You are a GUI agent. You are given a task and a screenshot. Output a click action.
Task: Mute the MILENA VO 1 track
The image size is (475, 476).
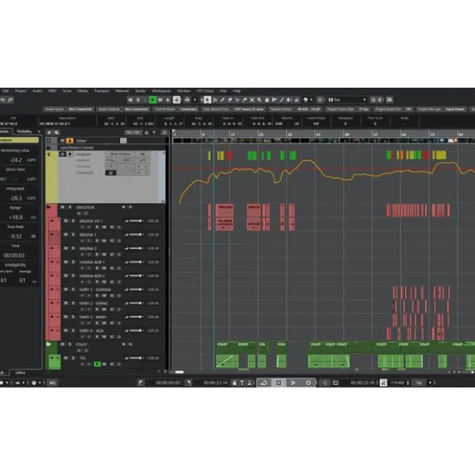pyautogui.click(x=65, y=221)
